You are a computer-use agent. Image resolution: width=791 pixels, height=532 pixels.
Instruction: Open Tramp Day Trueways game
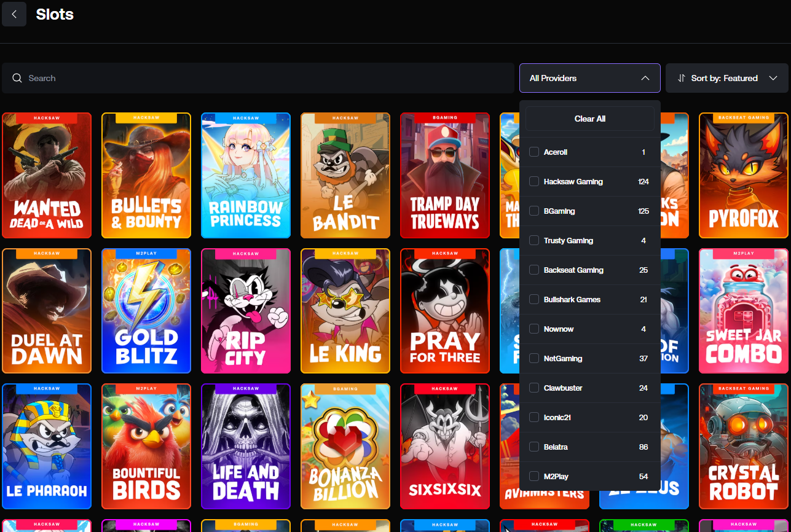[x=445, y=175]
